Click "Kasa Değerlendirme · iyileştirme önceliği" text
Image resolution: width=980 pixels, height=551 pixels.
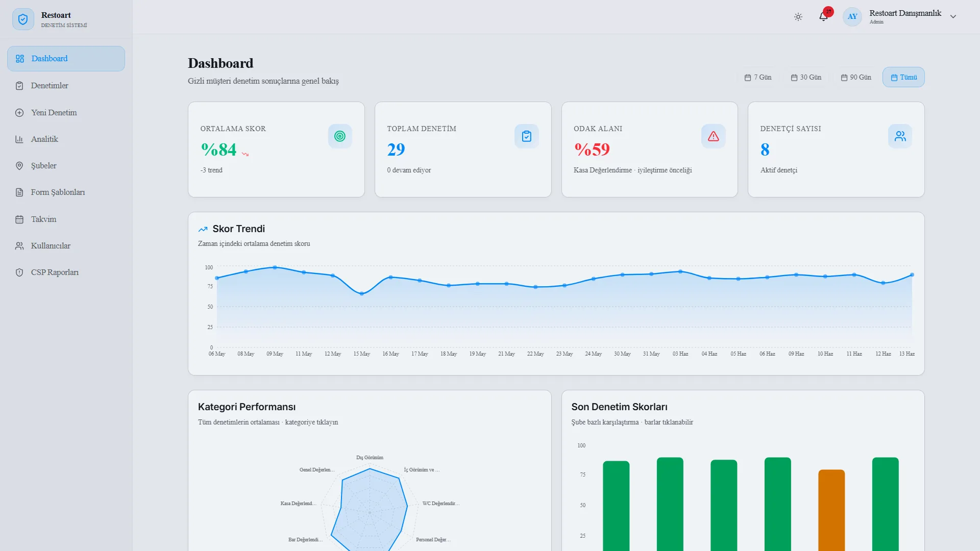633,170
